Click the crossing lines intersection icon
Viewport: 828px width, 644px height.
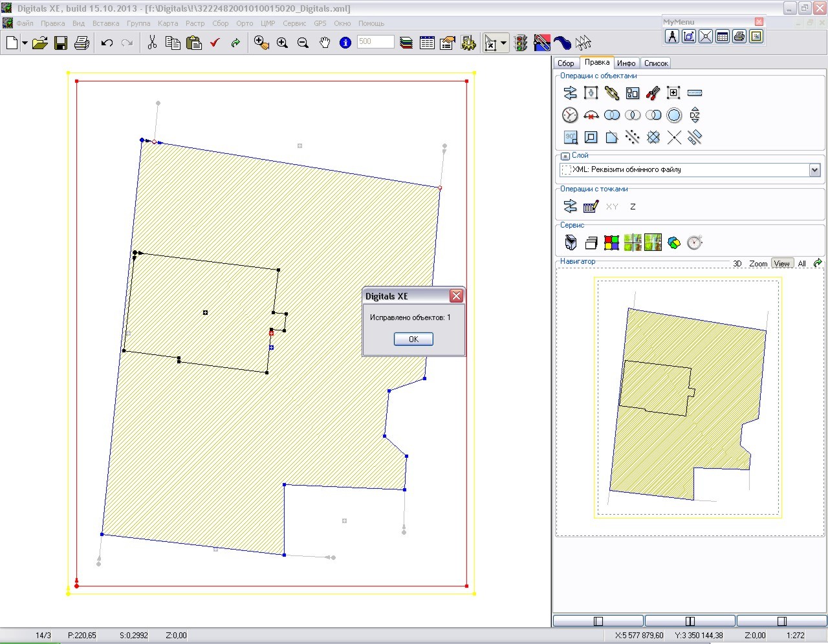[x=674, y=137]
